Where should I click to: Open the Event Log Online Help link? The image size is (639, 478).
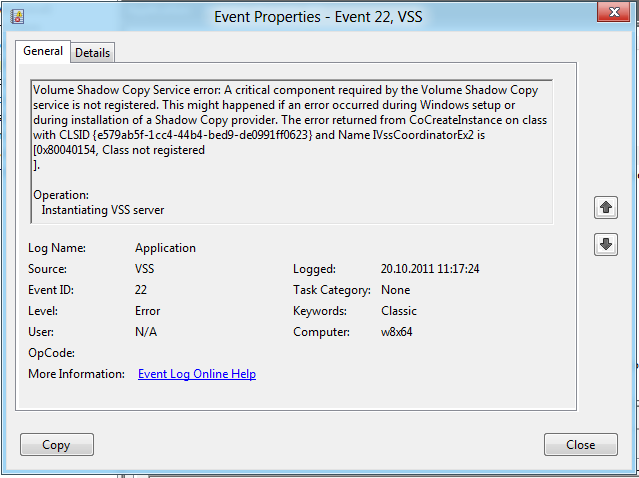197,374
